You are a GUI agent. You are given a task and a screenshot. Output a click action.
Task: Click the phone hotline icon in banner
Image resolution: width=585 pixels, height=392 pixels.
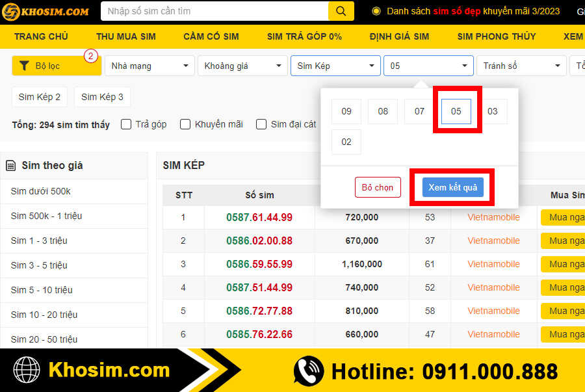tap(308, 371)
